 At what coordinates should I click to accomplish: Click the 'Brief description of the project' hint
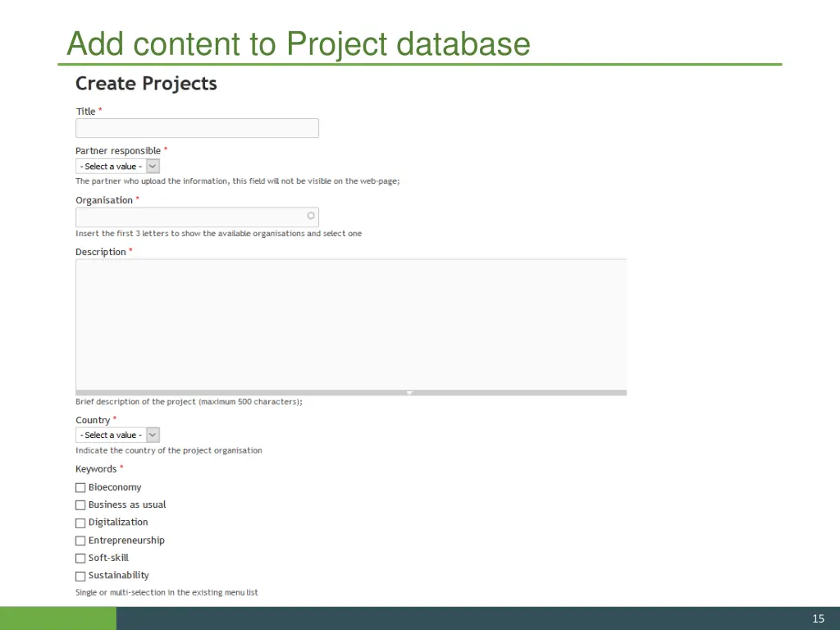pyautogui.click(x=189, y=402)
